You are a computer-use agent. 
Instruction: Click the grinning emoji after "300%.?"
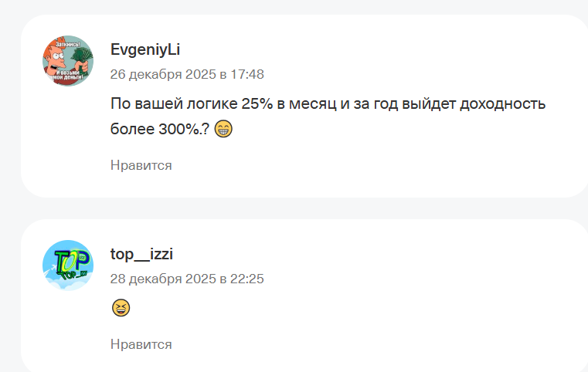tap(223, 129)
